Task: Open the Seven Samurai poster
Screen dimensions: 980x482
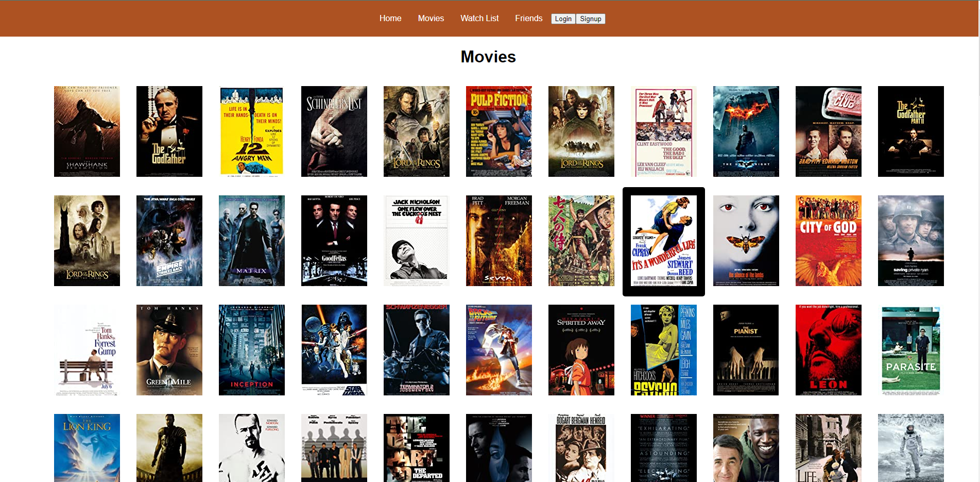Action: coord(581,241)
